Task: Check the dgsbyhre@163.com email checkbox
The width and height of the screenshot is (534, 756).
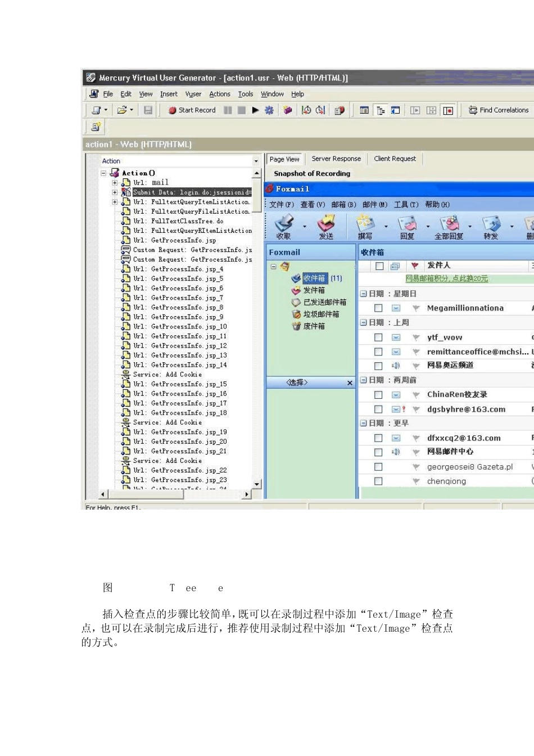Action: (x=378, y=409)
